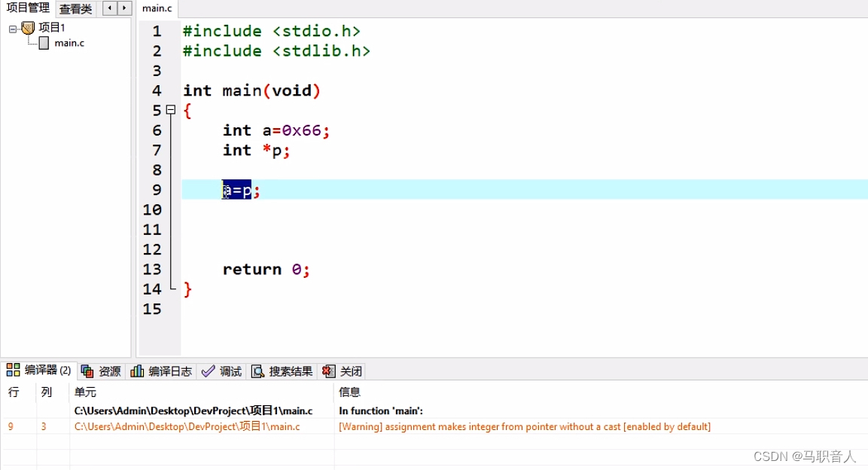This screenshot has height=470, width=868.
Task: Click the 'return 0;' line
Action: 266,270
